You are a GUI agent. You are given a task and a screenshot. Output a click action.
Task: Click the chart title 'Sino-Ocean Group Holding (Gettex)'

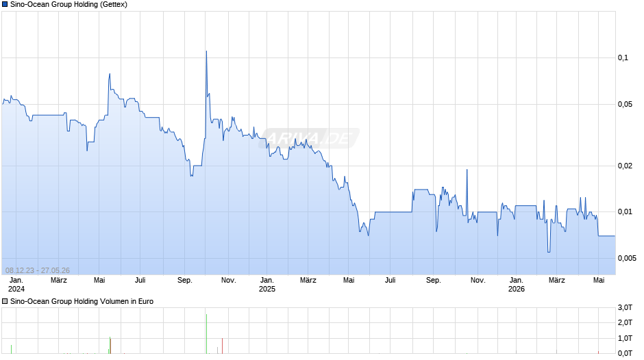[x=69, y=5]
